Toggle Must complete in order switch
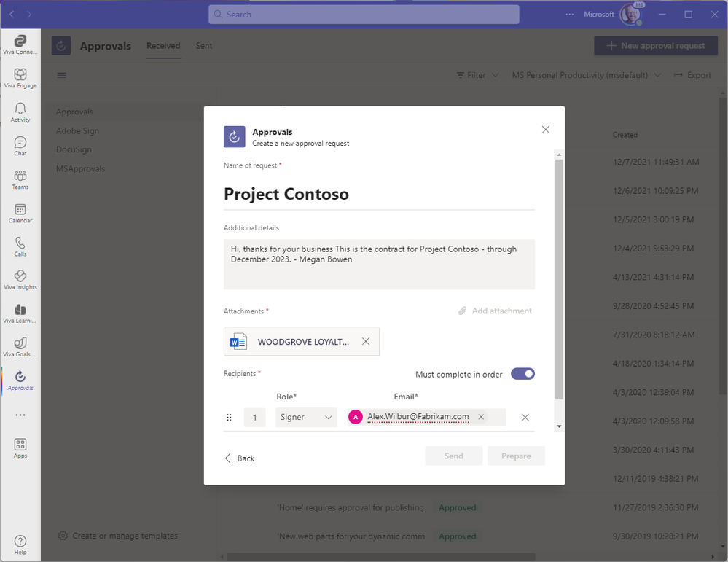This screenshot has width=728, height=562. (522, 374)
